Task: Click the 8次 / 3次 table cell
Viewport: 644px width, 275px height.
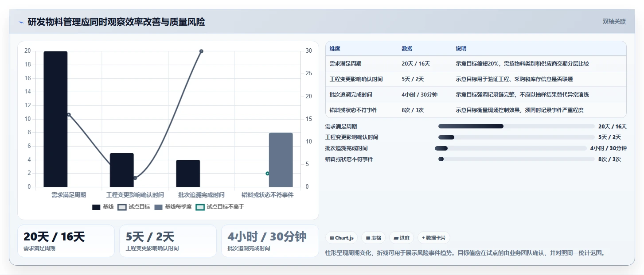Action: tap(413, 110)
